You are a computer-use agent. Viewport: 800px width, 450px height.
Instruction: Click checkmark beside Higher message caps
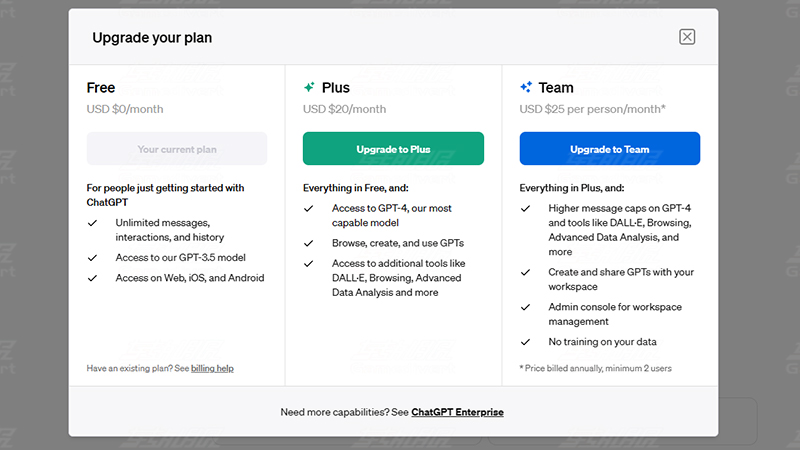526,209
